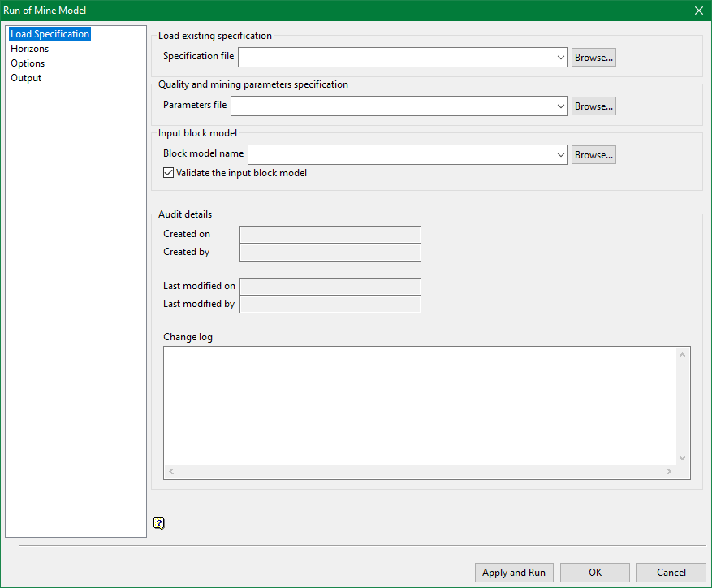The image size is (712, 588).
Task: Uncheck Validate the input block model
Action: tap(169, 173)
